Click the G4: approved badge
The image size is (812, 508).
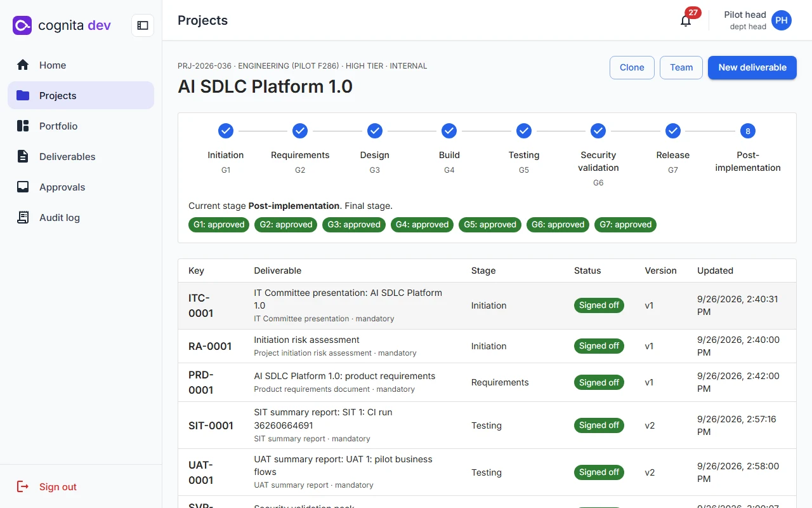(422, 224)
